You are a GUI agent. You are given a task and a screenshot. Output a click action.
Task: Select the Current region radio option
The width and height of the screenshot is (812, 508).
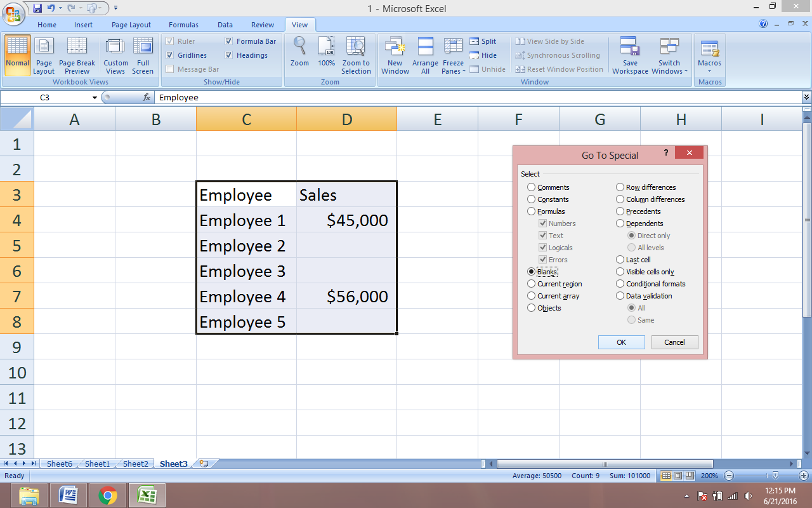tap(532, 284)
